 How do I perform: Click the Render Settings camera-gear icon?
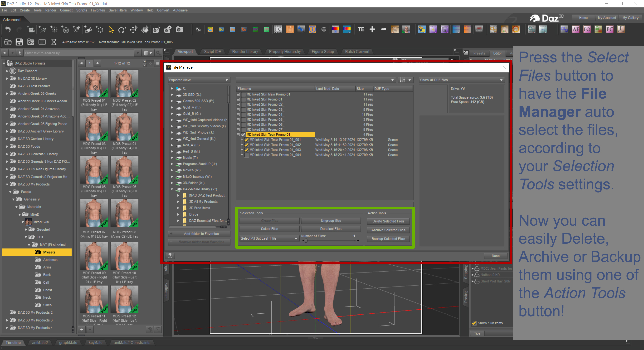168,30
